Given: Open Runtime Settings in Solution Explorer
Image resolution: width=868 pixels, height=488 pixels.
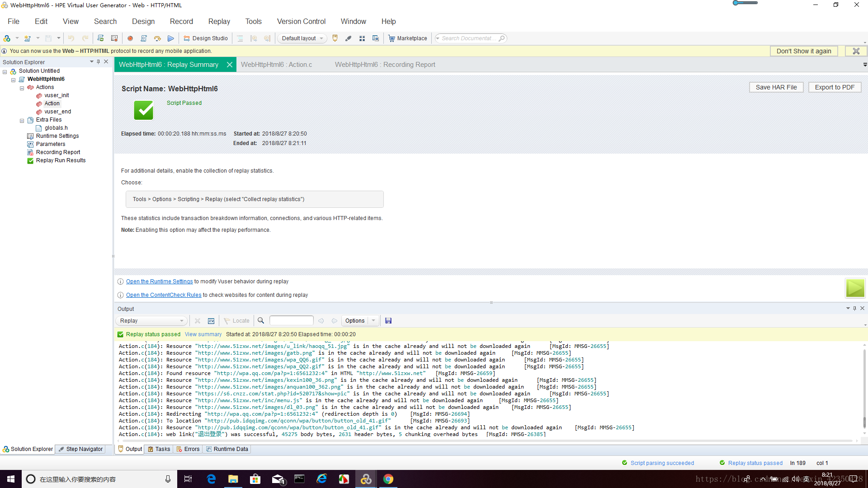Looking at the screenshot, I should point(57,136).
